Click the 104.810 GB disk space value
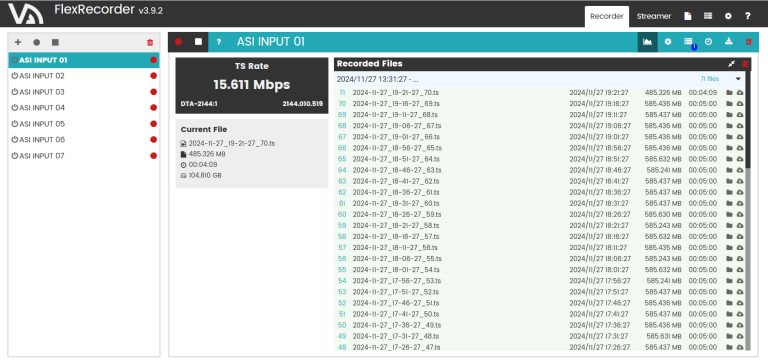The height and width of the screenshot is (362, 768). 205,175
